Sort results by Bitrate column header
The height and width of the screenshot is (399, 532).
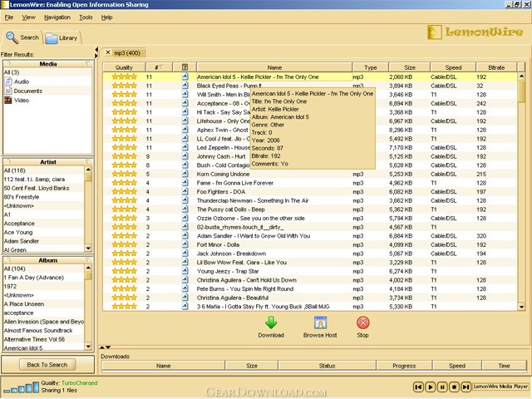(496, 67)
